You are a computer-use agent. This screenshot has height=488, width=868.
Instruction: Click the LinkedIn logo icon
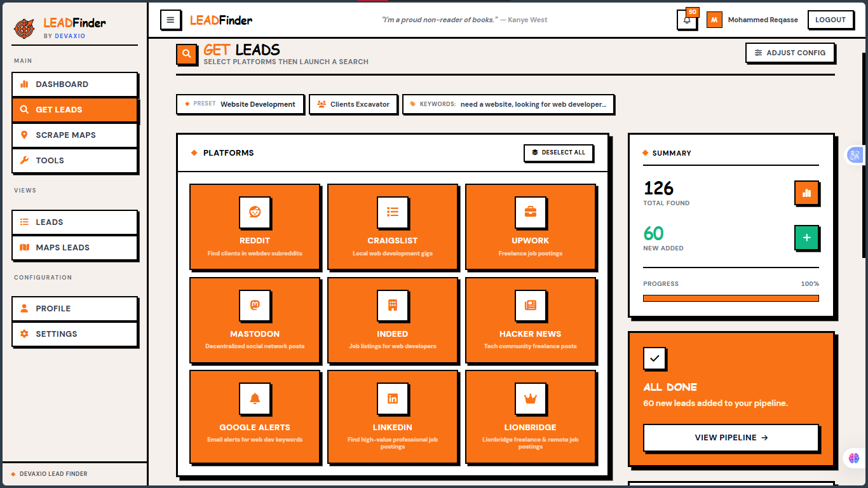[x=393, y=399]
